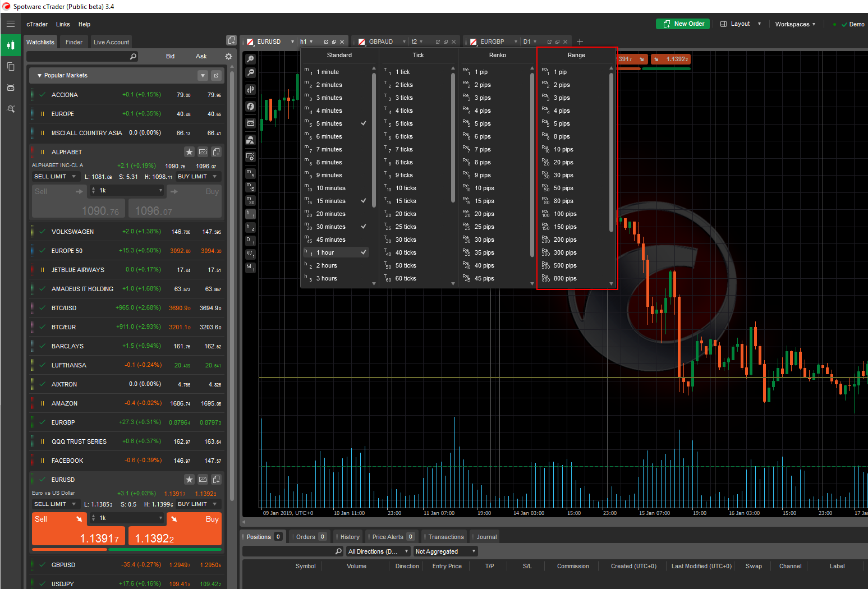Open the drawing shapes chart tool

250,140
